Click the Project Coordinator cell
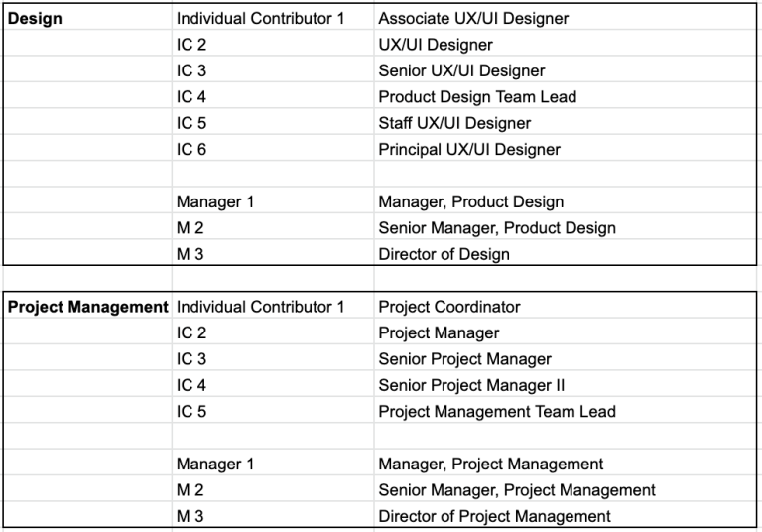The height and width of the screenshot is (532, 762). click(x=565, y=307)
